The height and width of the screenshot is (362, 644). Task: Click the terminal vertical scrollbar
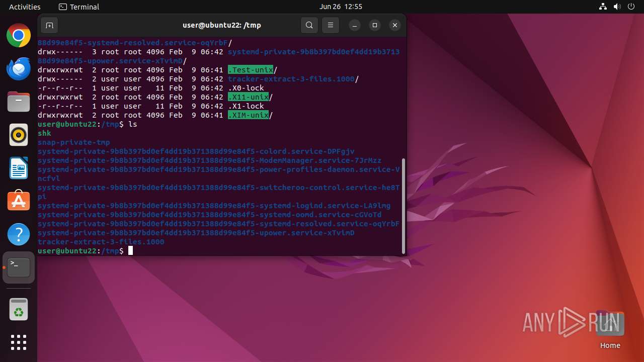[403, 206]
